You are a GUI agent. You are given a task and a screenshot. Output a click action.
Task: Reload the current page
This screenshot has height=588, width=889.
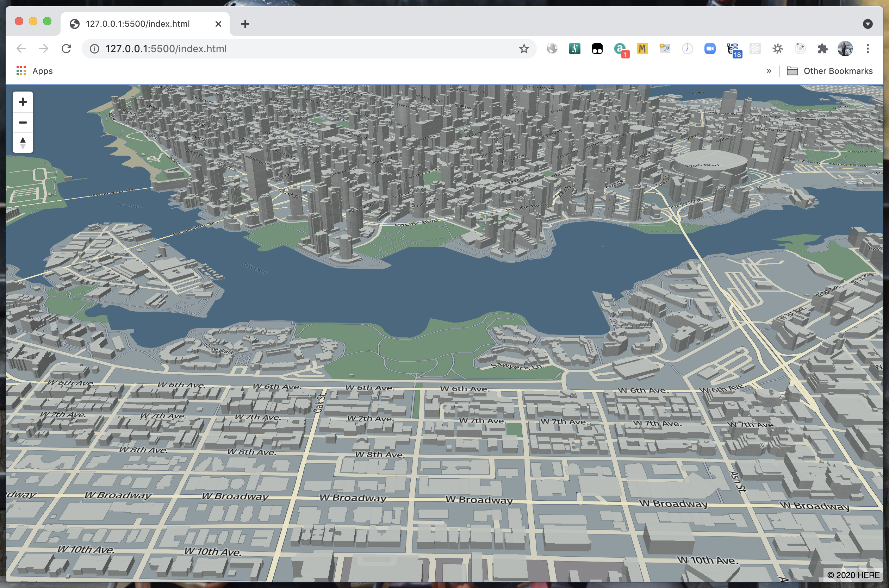[67, 49]
